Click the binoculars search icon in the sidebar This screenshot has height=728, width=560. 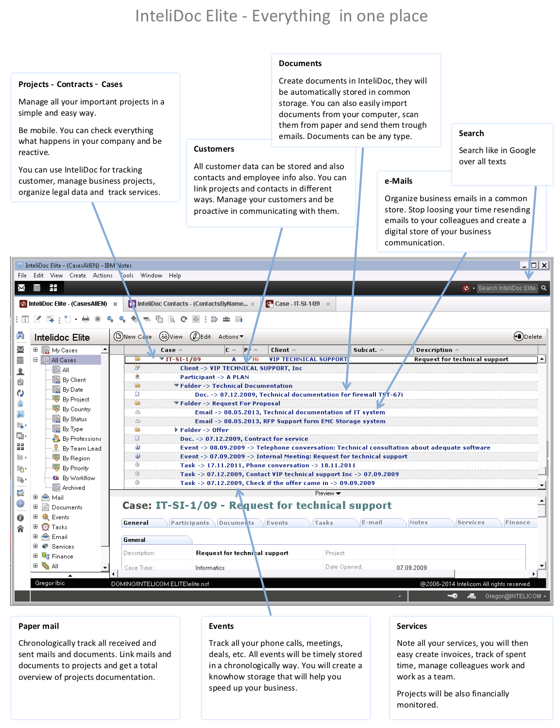[20, 335]
